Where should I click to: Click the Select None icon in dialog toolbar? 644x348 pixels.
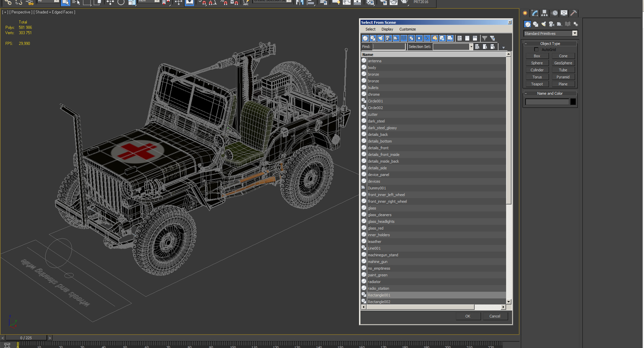(467, 38)
